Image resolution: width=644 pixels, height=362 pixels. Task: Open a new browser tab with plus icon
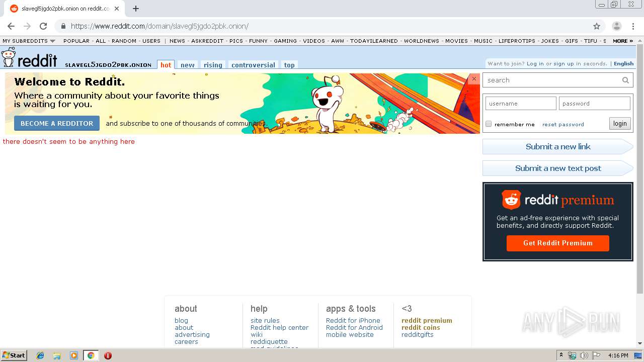click(x=136, y=9)
